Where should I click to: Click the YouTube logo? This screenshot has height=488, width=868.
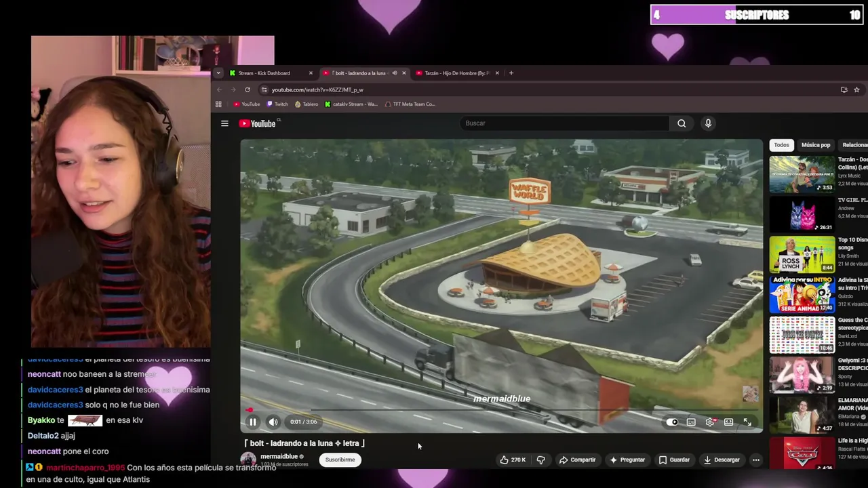(258, 123)
